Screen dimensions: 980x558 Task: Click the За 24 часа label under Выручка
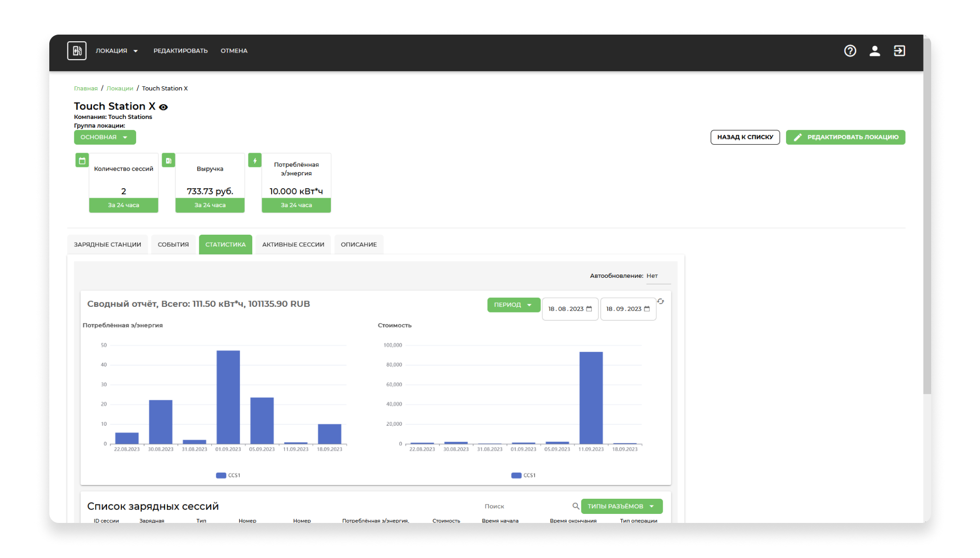210,205
